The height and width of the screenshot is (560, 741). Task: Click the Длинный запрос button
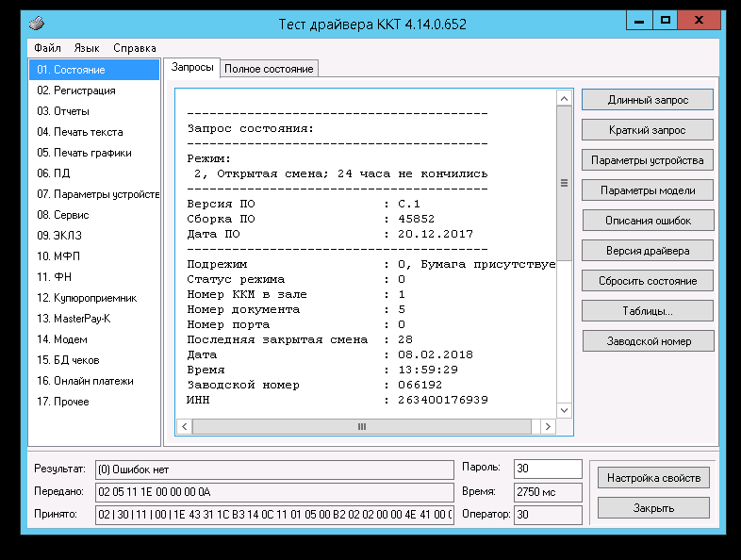tap(648, 100)
